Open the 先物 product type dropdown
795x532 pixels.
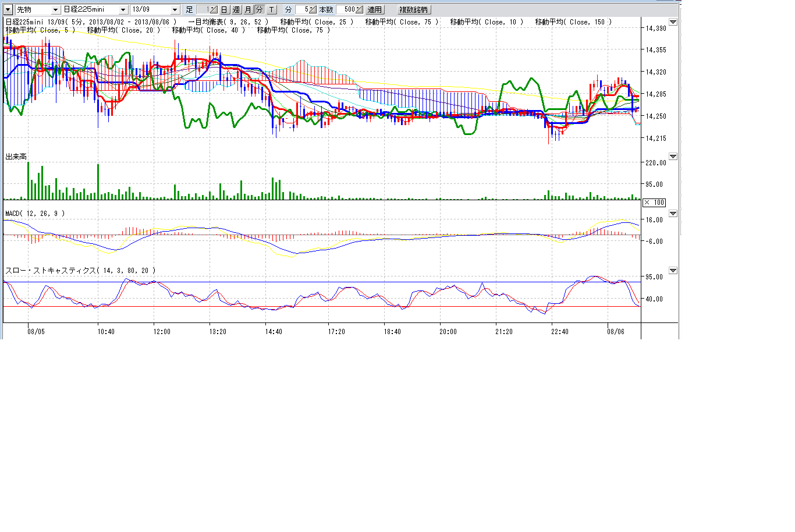click(55, 10)
